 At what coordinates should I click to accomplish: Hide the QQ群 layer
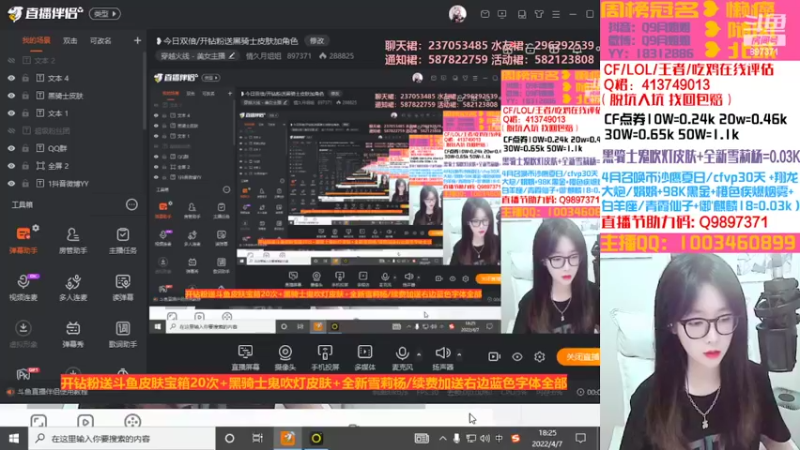11,148
